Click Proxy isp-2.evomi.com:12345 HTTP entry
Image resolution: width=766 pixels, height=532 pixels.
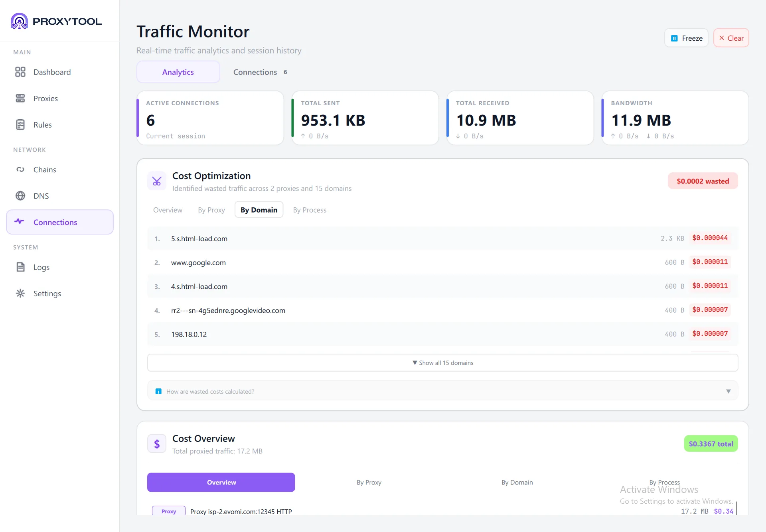pos(241,511)
